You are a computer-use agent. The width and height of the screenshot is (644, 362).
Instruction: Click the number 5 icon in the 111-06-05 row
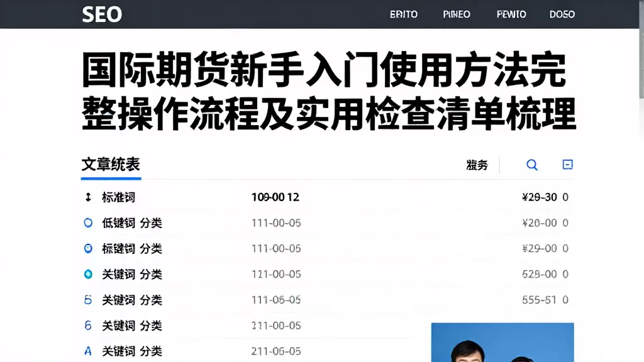(88, 300)
